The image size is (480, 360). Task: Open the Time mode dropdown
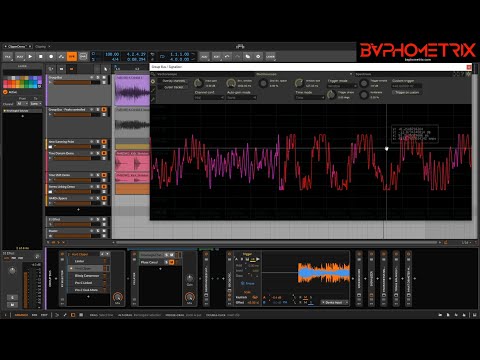(310, 98)
